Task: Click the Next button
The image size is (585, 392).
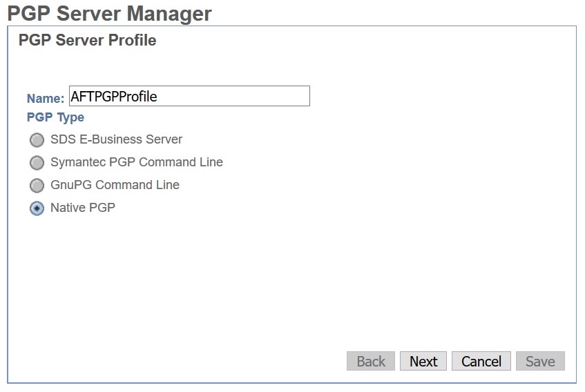Action: (423, 361)
